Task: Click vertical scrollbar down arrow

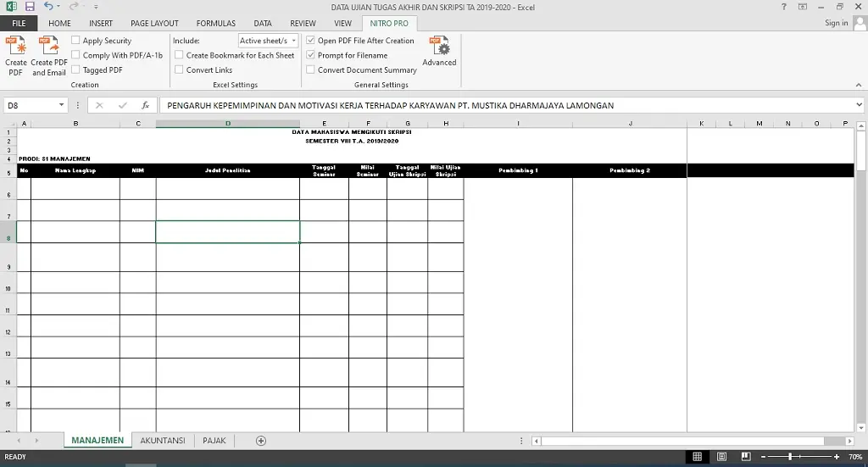Action: coord(861,428)
